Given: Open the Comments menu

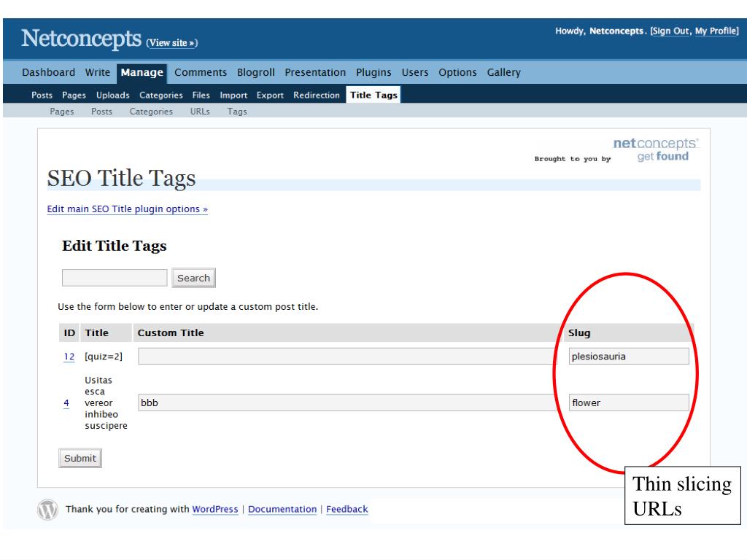Looking at the screenshot, I should (201, 72).
